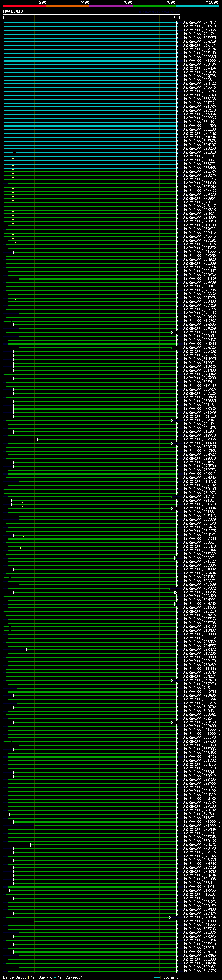Select hit UniRef100_Q5SMS5
The height and width of the screenshot is (980, 222).
(199, 30)
